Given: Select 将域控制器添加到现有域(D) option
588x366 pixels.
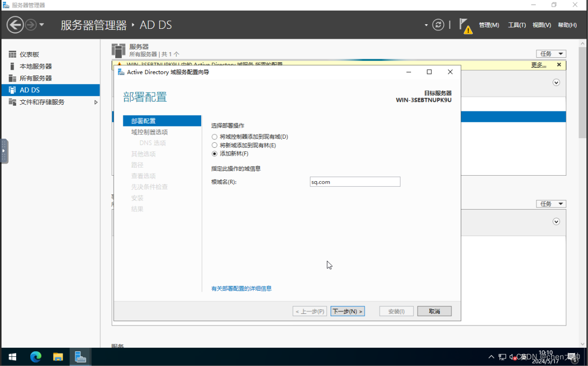Looking at the screenshot, I should point(250,137).
